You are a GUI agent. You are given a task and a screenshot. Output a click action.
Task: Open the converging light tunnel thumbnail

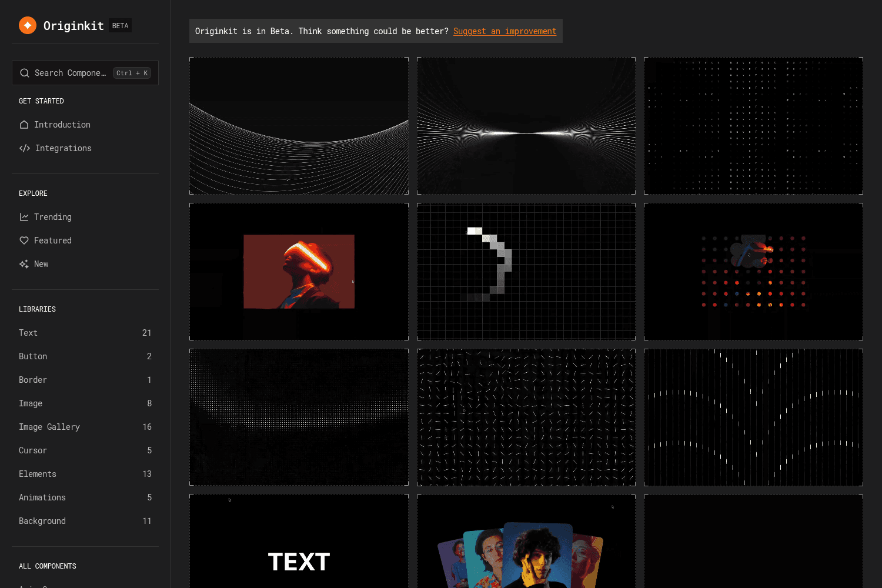click(x=526, y=126)
